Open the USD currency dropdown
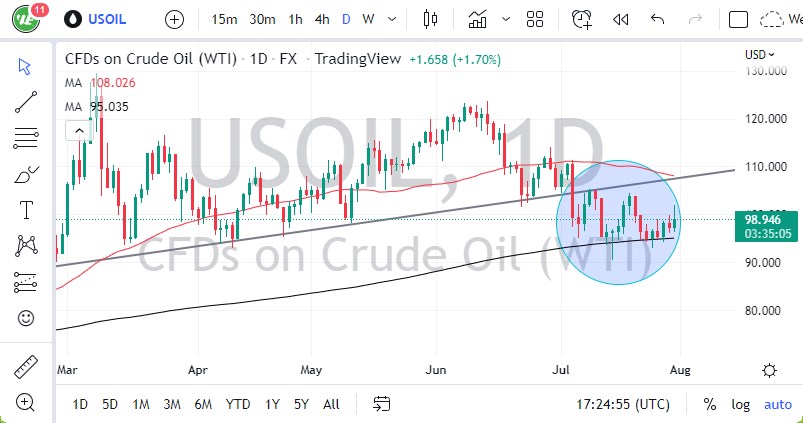This screenshot has height=423, width=803. tap(762, 55)
